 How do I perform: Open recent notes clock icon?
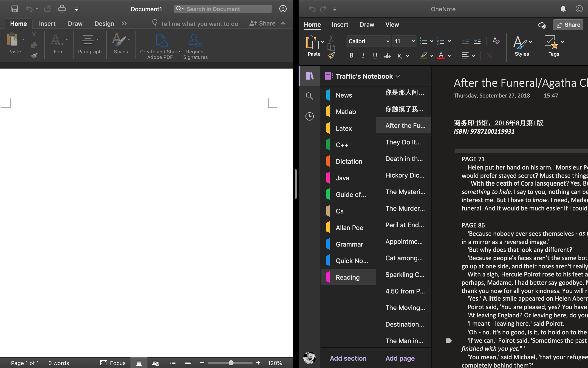coord(309,116)
